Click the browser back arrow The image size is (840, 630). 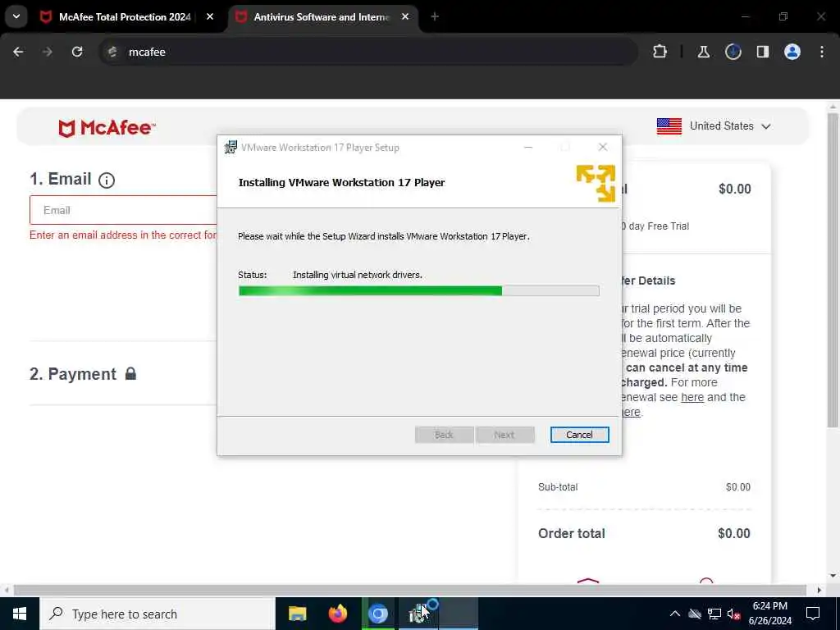tap(18, 52)
